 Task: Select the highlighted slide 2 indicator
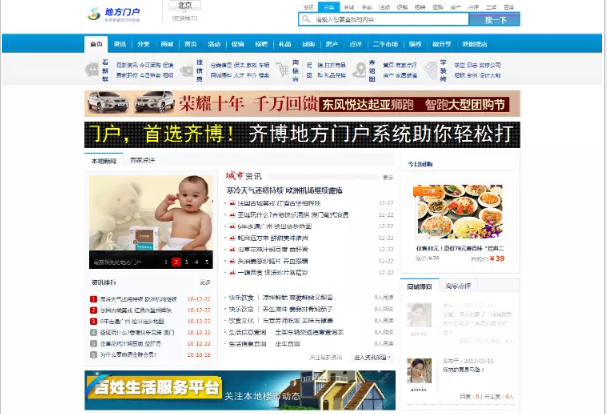(x=176, y=262)
